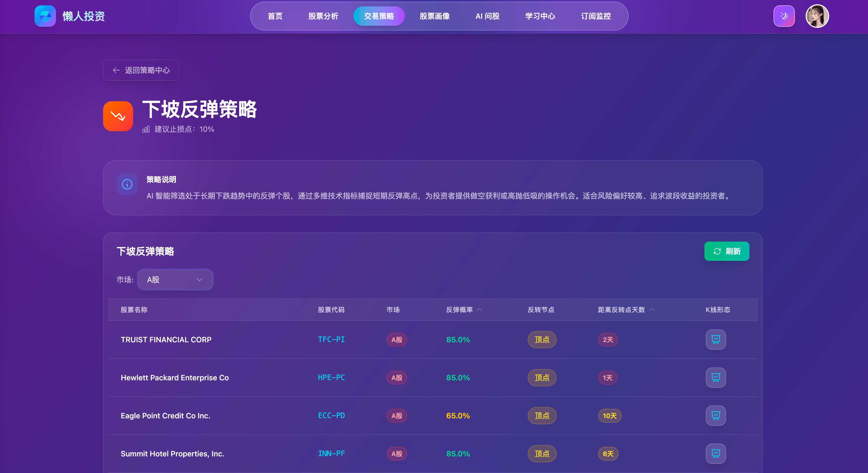
Task: Click the Summit Hotel Properties chart icon
Action: click(x=716, y=453)
